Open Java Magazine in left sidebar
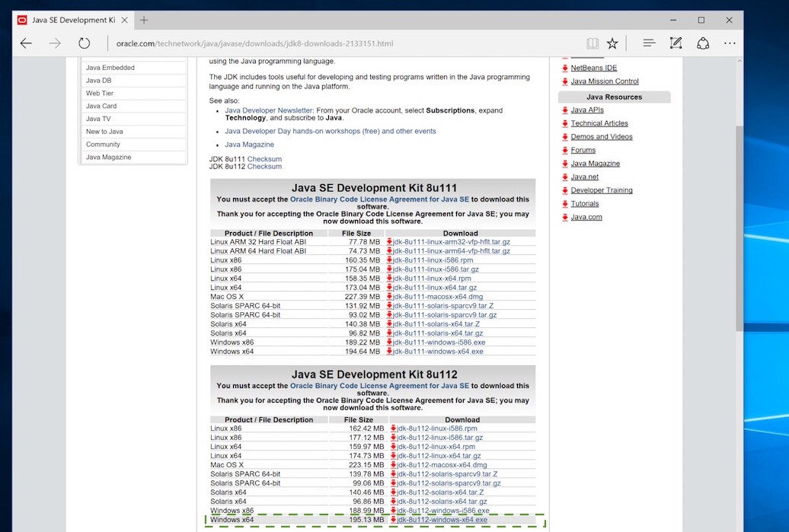Screen dimensions: 789x532 coord(108,157)
